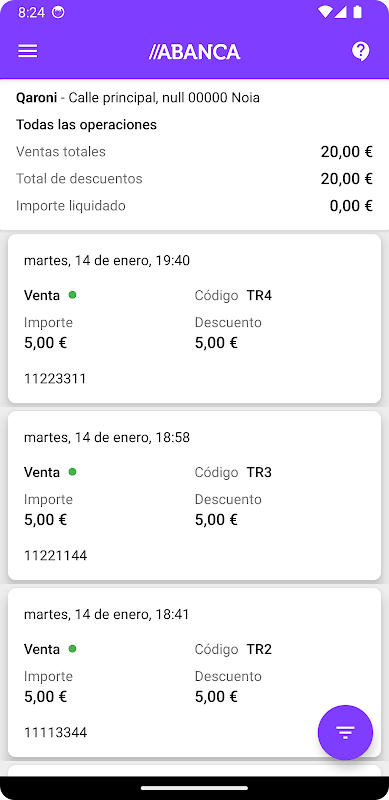This screenshot has height=800, width=389.
Task: Tap the Wi-Fi status bar icon
Action: pos(324,12)
